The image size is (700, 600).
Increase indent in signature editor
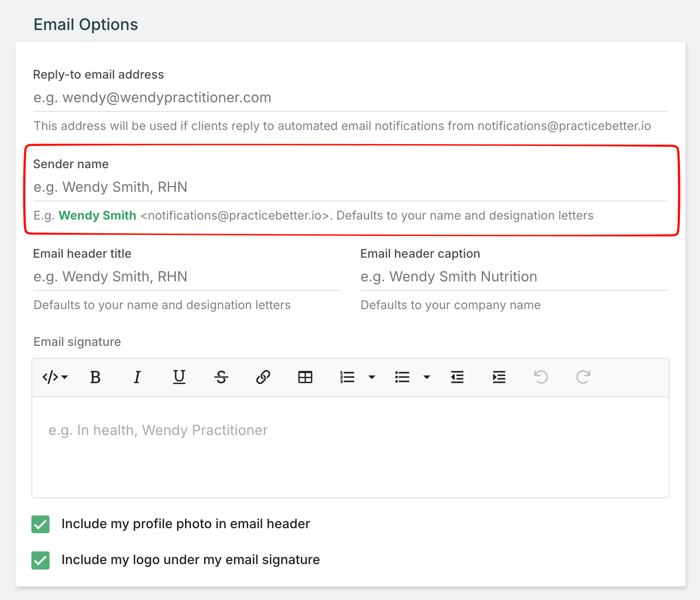click(499, 377)
